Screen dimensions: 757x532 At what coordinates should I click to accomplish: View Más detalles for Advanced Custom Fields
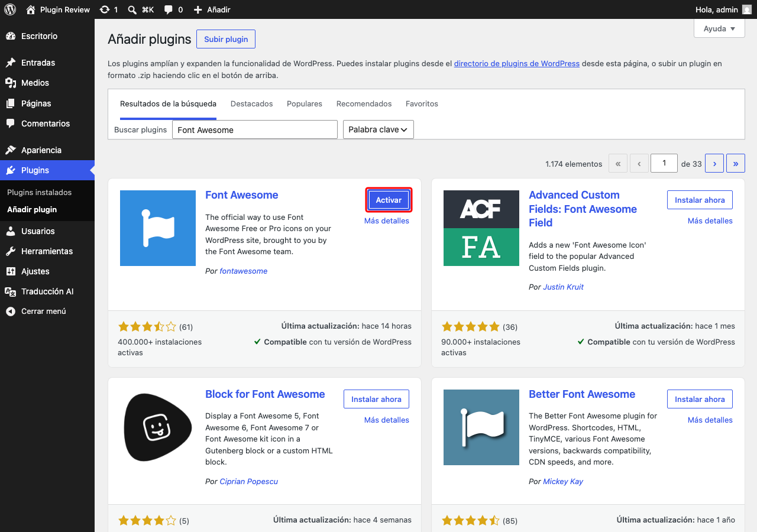(x=710, y=220)
